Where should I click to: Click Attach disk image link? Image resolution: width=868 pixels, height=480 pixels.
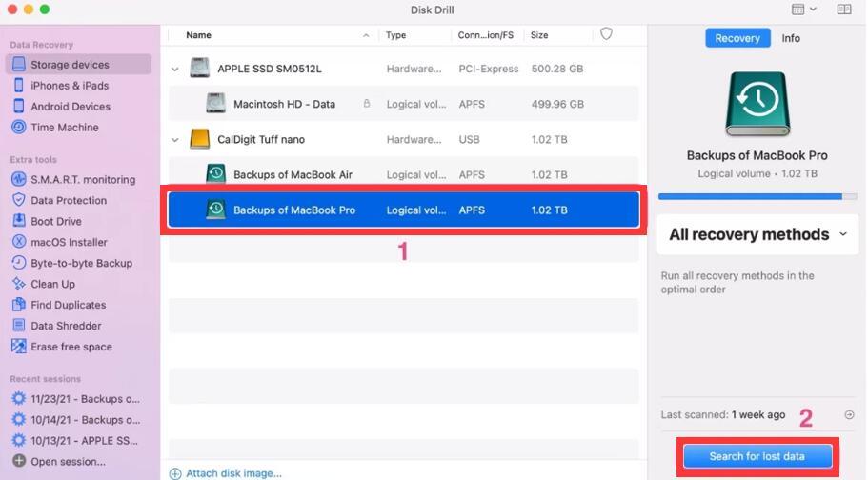pyautogui.click(x=226, y=473)
